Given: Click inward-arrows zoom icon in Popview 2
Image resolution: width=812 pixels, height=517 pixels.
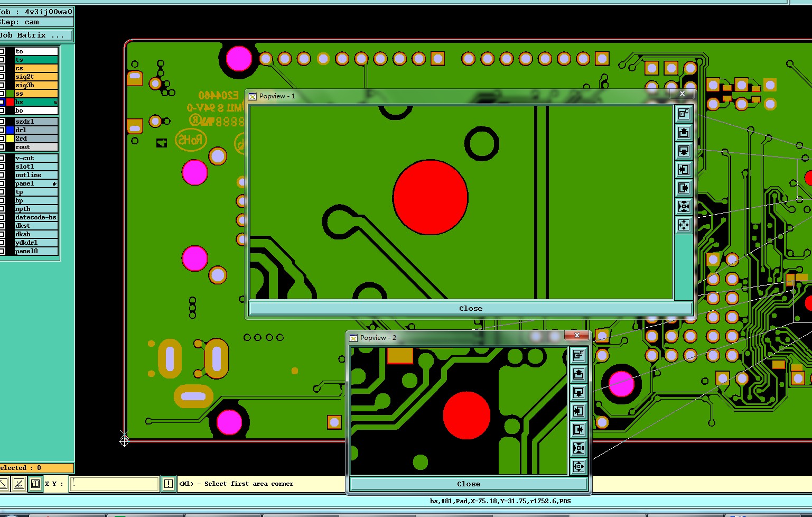Looking at the screenshot, I should 579,448.
